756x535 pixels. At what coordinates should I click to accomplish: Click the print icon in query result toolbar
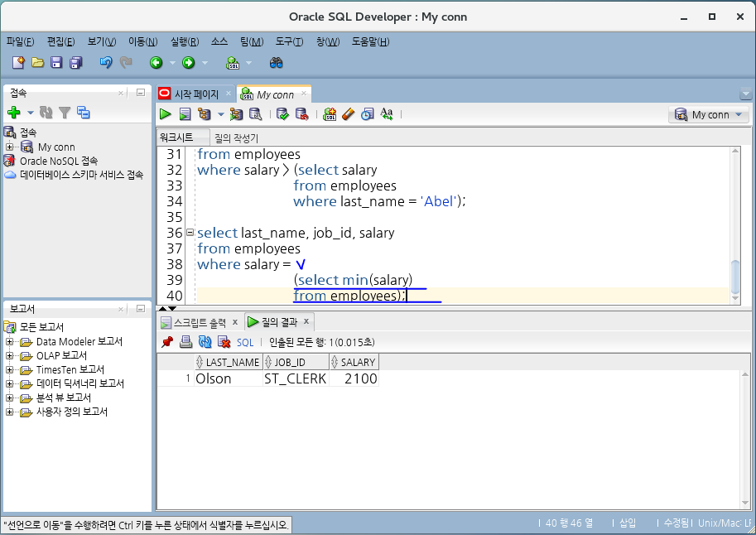click(185, 342)
